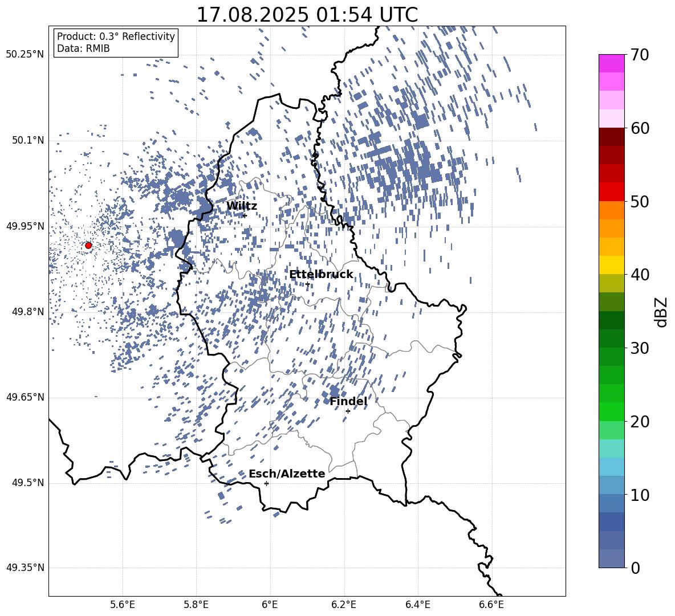Click the colorbar tick label 60
The image size is (675, 616).
(x=640, y=128)
